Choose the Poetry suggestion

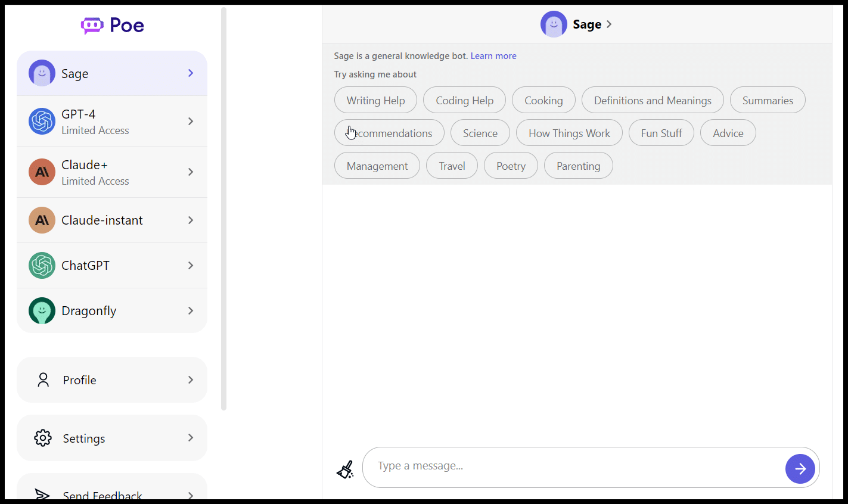[x=511, y=166]
